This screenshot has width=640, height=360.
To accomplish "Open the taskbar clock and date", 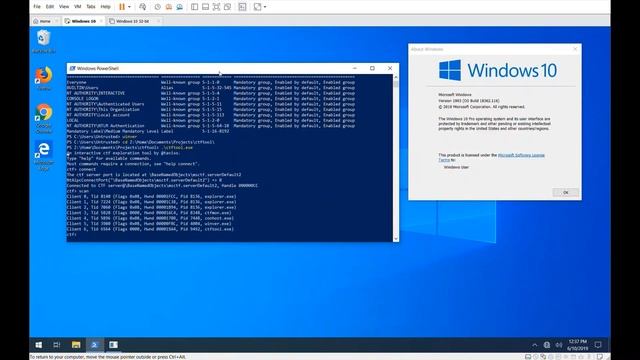I will [578, 345].
